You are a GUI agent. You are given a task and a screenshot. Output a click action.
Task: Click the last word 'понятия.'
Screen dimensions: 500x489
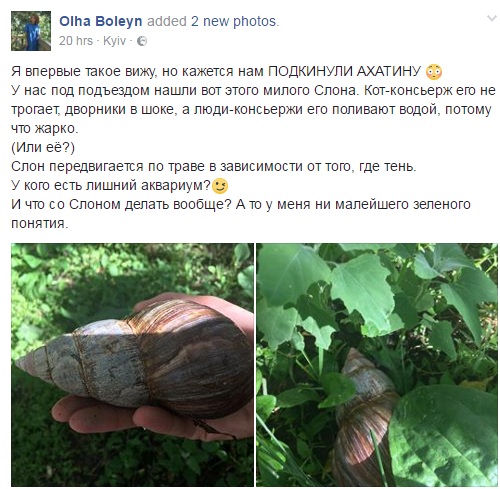(x=40, y=223)
